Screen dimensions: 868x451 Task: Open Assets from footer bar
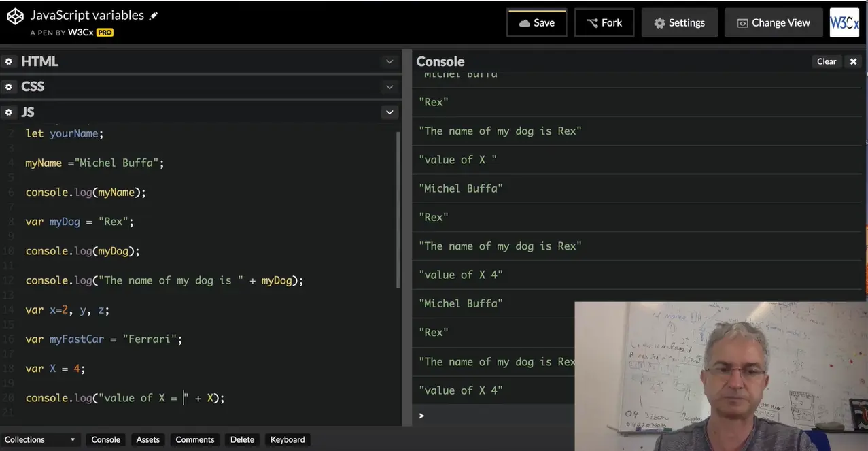(147, 439)
